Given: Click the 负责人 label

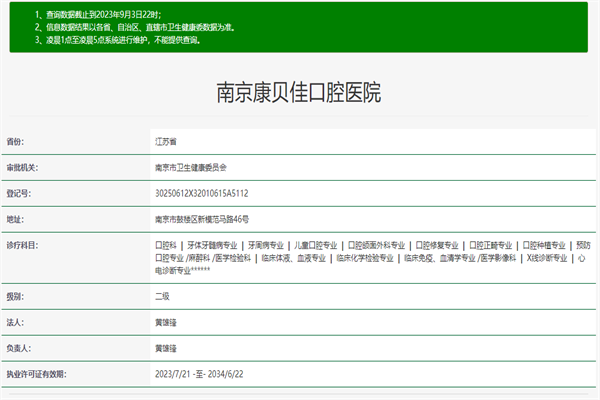Looking at the screenshot, I should pos(18,348).
